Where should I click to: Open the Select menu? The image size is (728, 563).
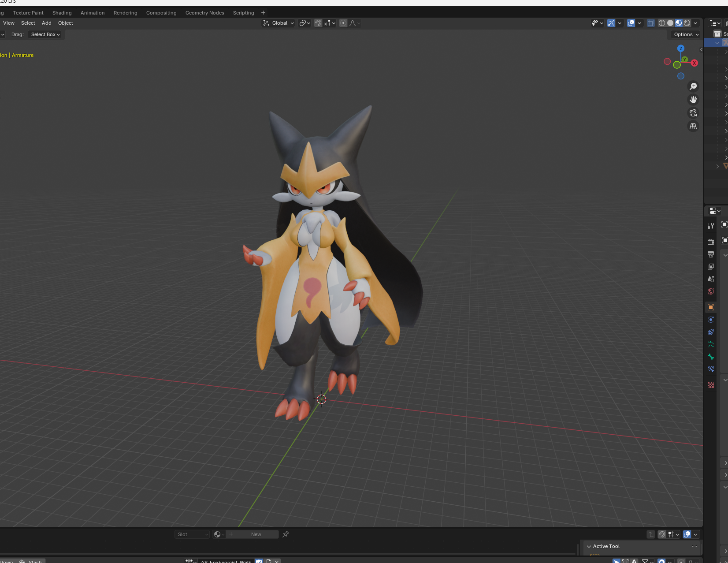point(28,23)
